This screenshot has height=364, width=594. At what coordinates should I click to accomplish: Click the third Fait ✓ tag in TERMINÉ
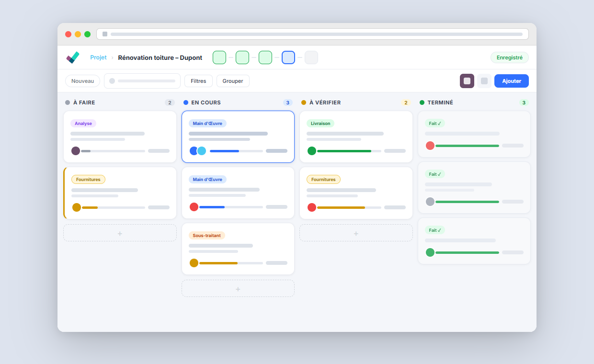[x=435, y=230]
